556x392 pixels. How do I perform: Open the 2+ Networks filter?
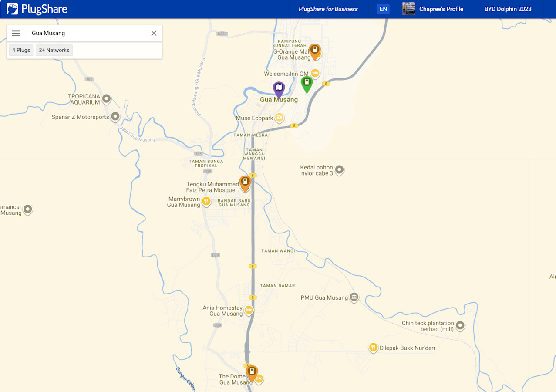54,50
